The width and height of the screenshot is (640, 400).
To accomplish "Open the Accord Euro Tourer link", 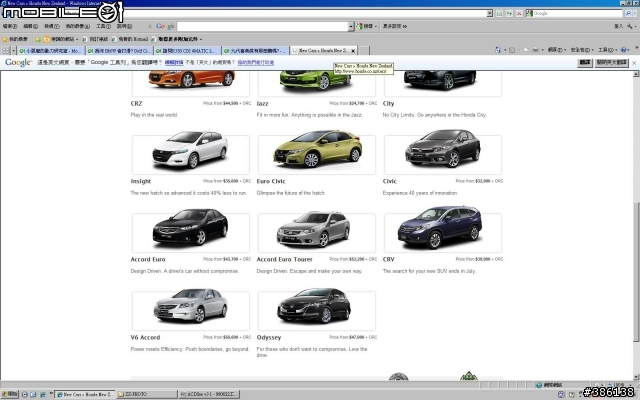I will [x=284, y=259].
